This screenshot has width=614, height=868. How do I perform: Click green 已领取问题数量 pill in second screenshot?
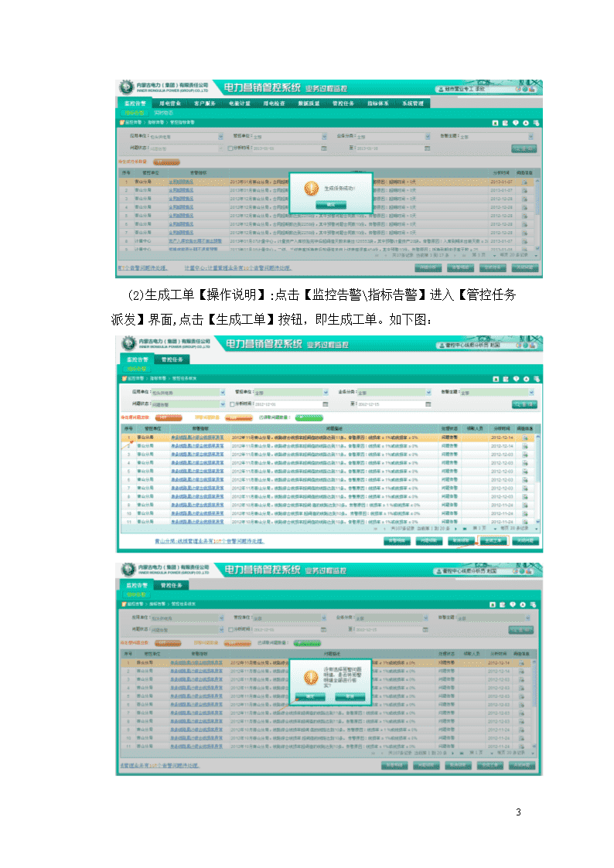pos(309,418)
